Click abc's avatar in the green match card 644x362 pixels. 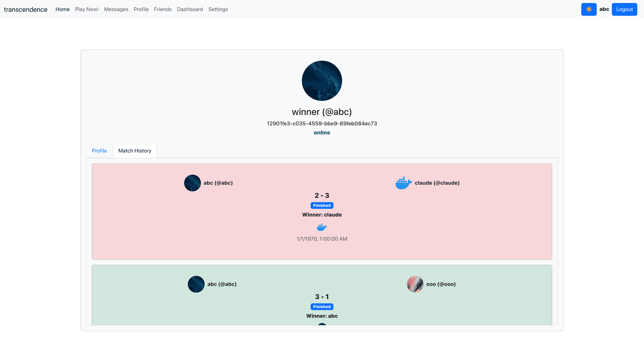pos(196,284)
